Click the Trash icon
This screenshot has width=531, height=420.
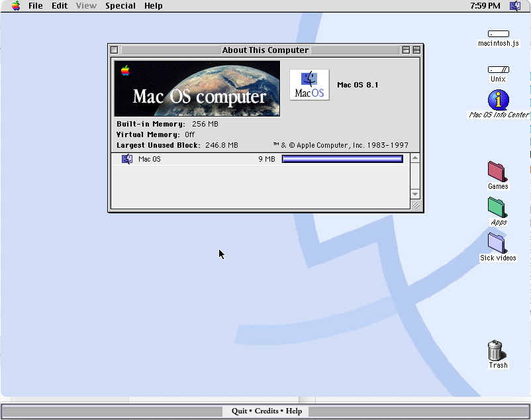click(495, 350)
